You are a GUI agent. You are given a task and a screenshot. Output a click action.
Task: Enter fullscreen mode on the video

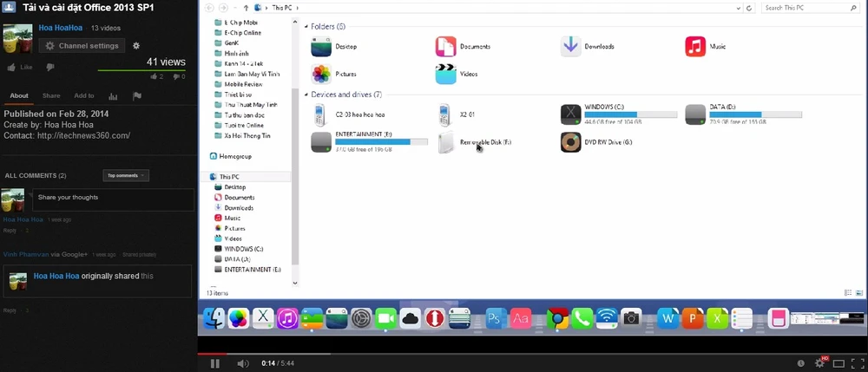pyautogui.click(x=856, y=362)
